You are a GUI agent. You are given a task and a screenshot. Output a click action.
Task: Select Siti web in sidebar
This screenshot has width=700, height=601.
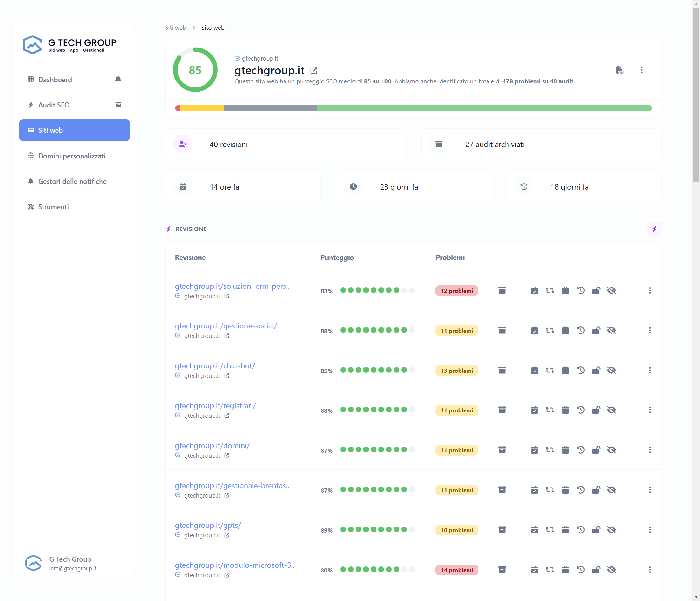(75, 130)
